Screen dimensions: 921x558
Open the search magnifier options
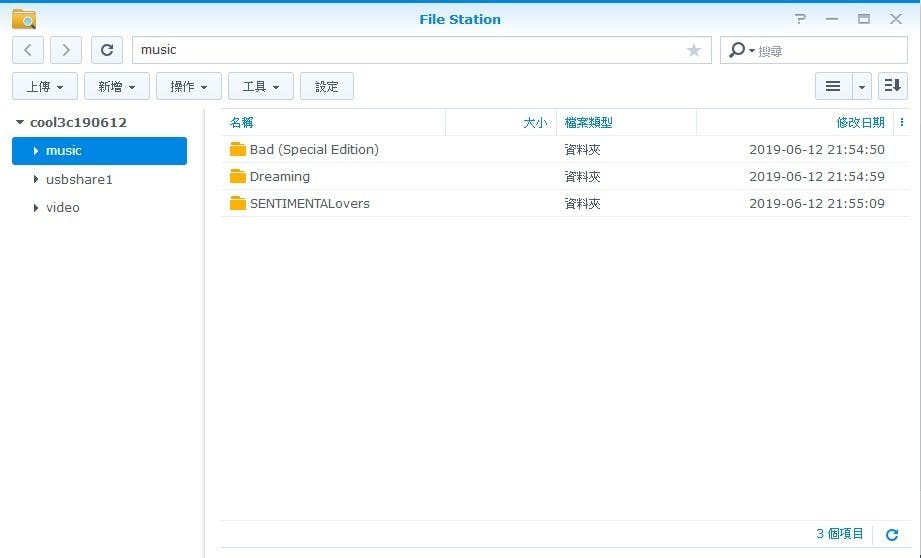click(741, 50)
